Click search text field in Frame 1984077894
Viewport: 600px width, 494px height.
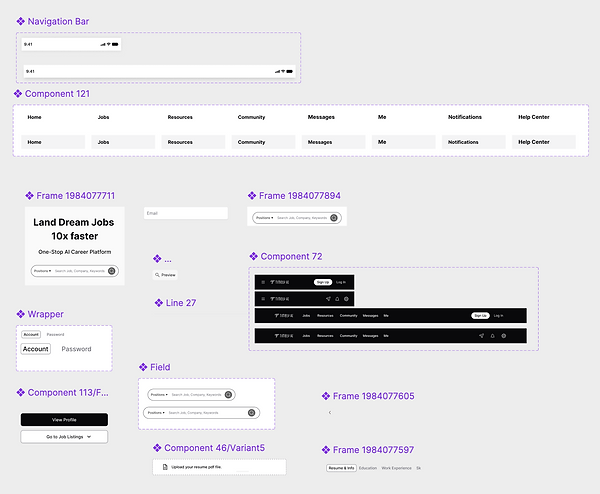302,218
